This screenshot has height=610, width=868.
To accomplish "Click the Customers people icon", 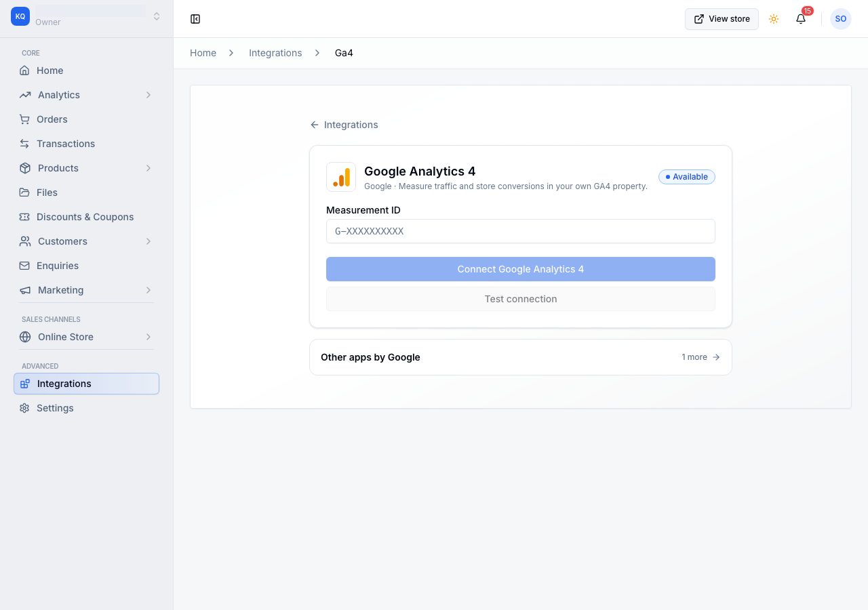I will (25, 241).
